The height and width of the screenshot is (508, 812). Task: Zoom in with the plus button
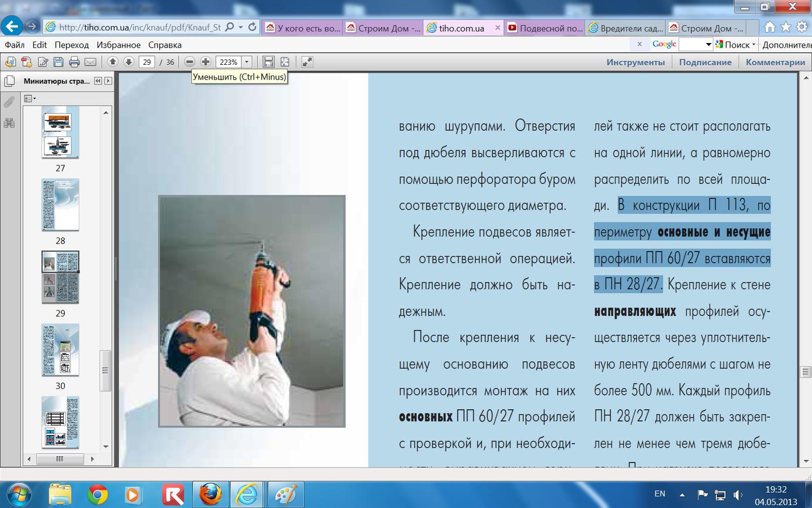(x=206, y=62)
